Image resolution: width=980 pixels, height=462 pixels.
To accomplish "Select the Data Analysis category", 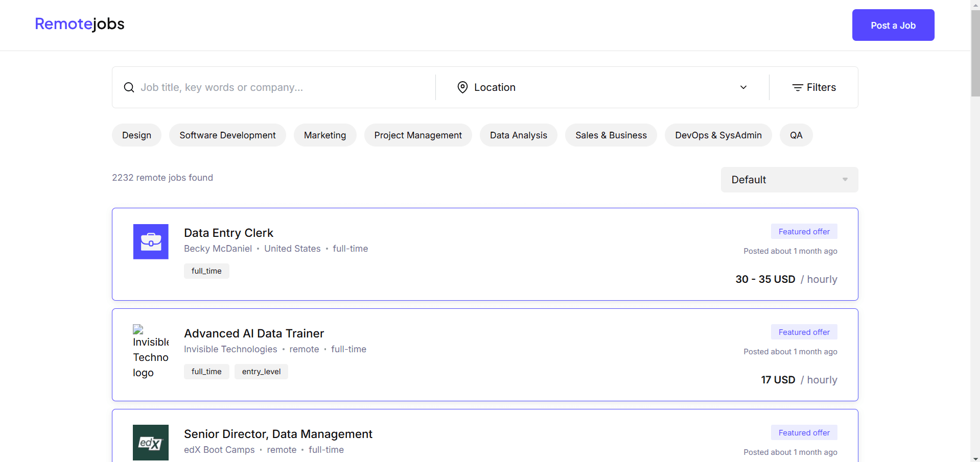I will (518, 135).
